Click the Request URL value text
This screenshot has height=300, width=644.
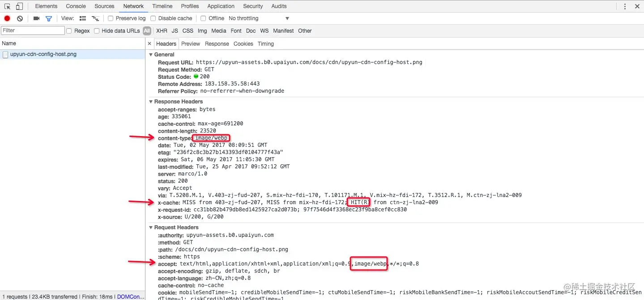point(309,62)
